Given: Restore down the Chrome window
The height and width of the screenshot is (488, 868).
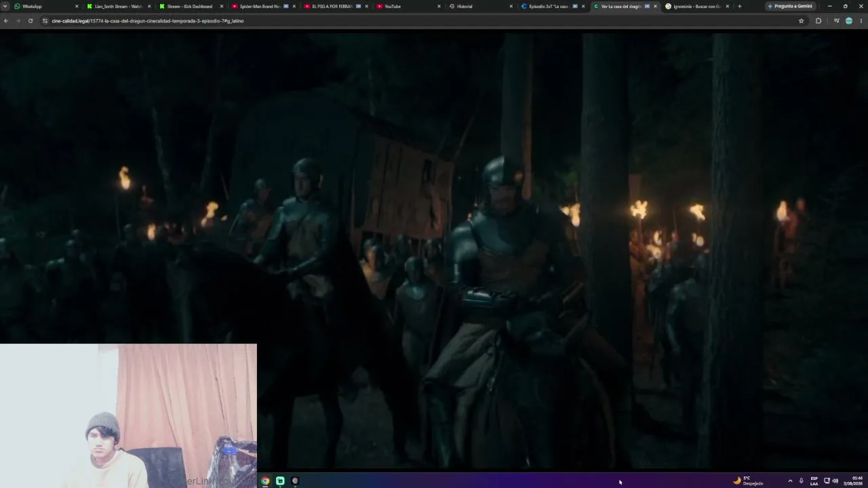Looking at the screenshot, I should click(x=845, y=6).
